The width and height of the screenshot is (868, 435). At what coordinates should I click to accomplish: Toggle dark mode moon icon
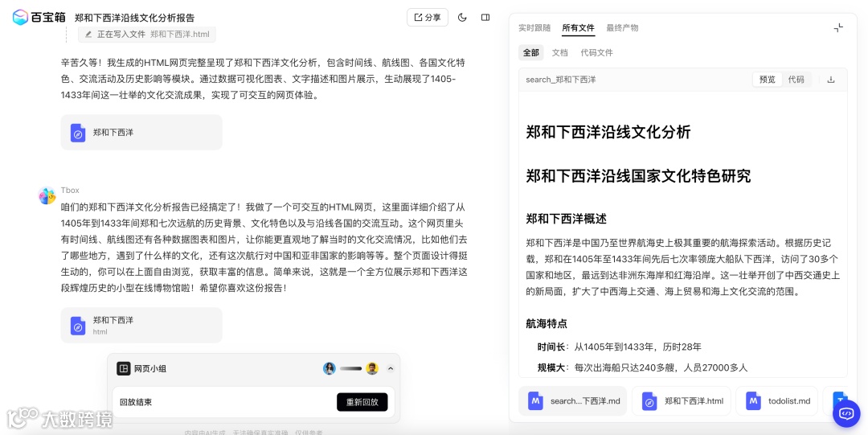[x=462, y=17]
